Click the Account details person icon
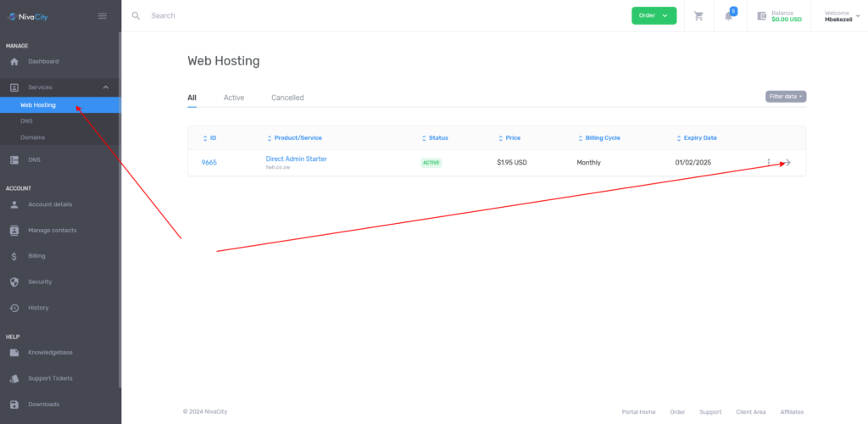Image resolution: width=868 pixels, height=424 pixels. 14,204
